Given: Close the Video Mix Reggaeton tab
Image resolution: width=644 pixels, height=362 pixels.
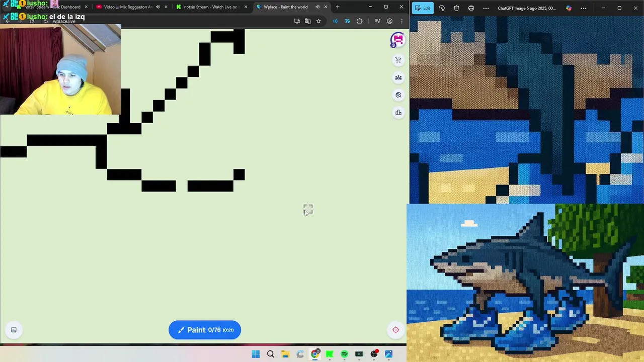Looking at the screenshot, I should coord(166,7).
